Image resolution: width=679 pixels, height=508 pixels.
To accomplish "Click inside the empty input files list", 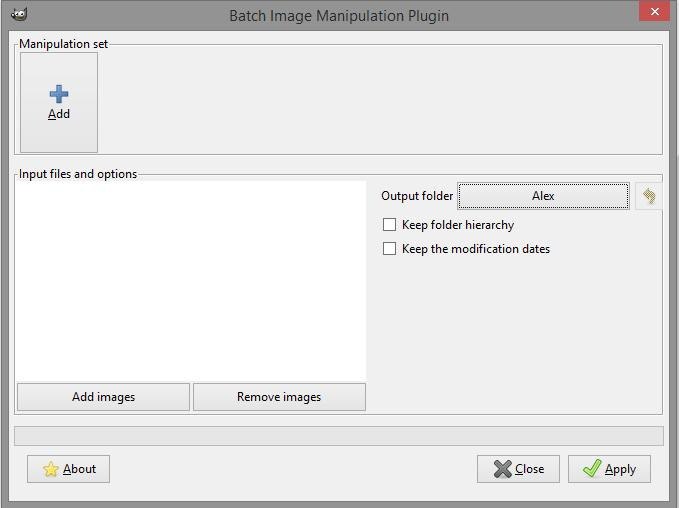I will 191,281.
